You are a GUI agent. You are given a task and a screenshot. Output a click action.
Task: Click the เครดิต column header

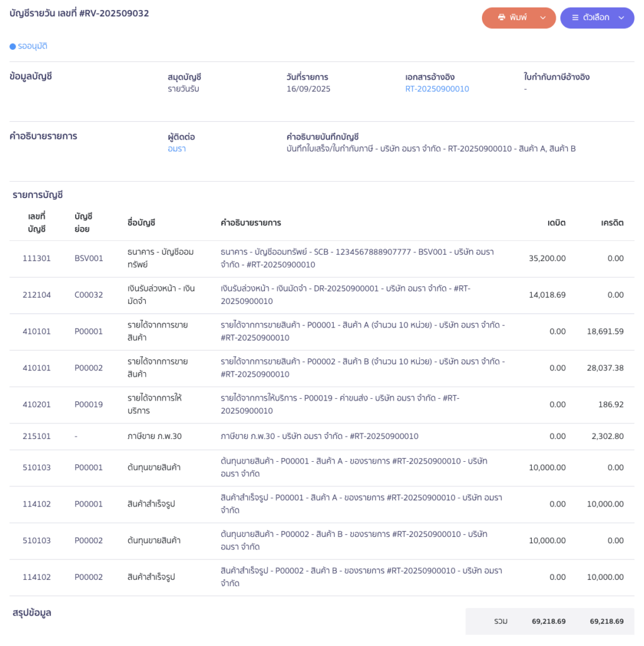click(612, 223)
